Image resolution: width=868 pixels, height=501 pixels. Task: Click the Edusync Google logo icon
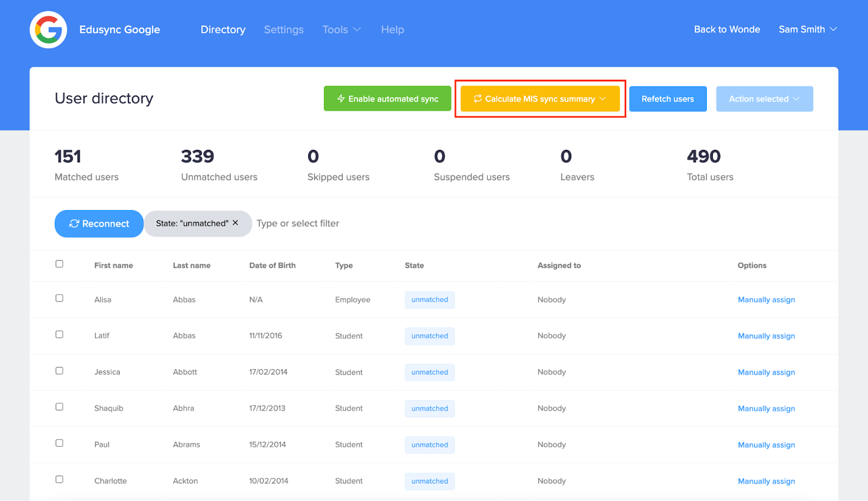(x=48, y=29)
